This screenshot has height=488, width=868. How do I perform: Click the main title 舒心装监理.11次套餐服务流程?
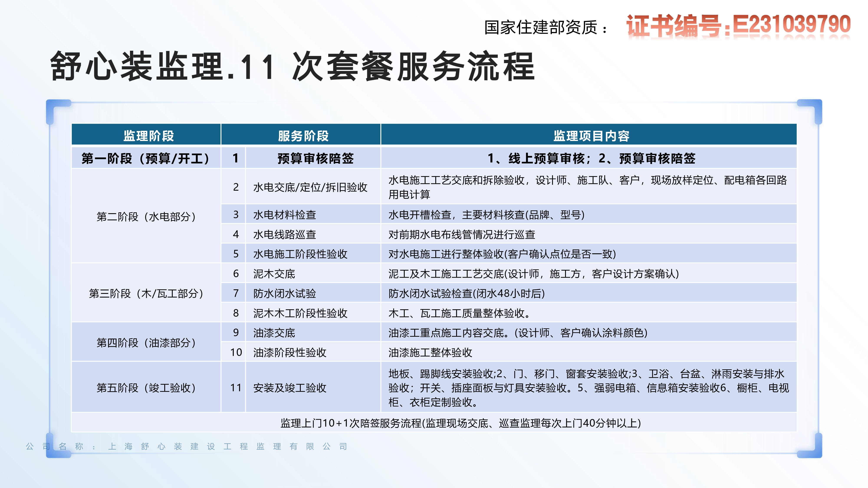pyautogui.click(x=292, y=67)
